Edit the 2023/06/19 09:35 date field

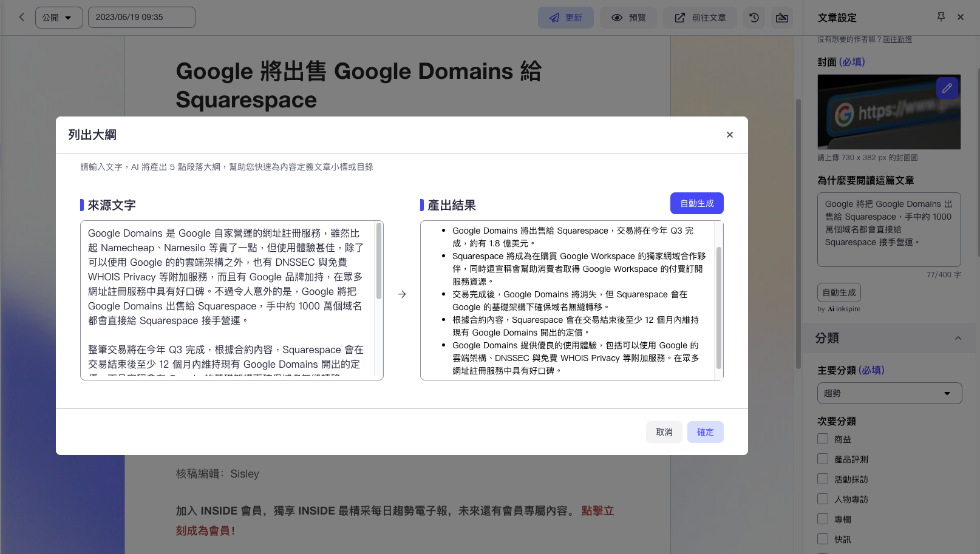pos(141,18)
